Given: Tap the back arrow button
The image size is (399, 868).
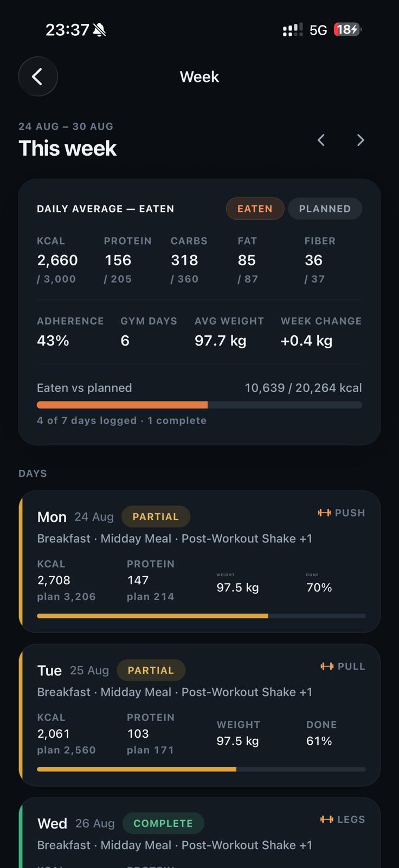Looking at the screenshot, I should tap(38, 76).
